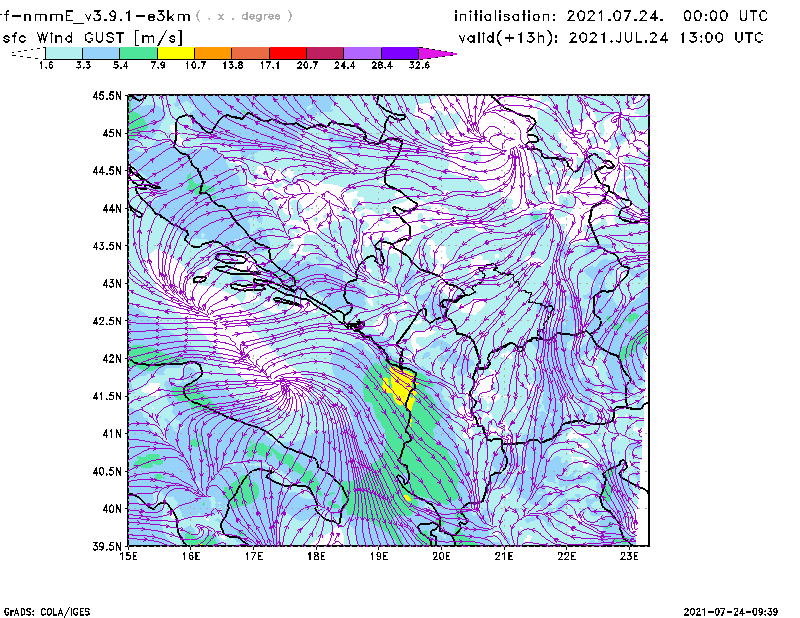Click the 18E longitude label

(316, 556)
